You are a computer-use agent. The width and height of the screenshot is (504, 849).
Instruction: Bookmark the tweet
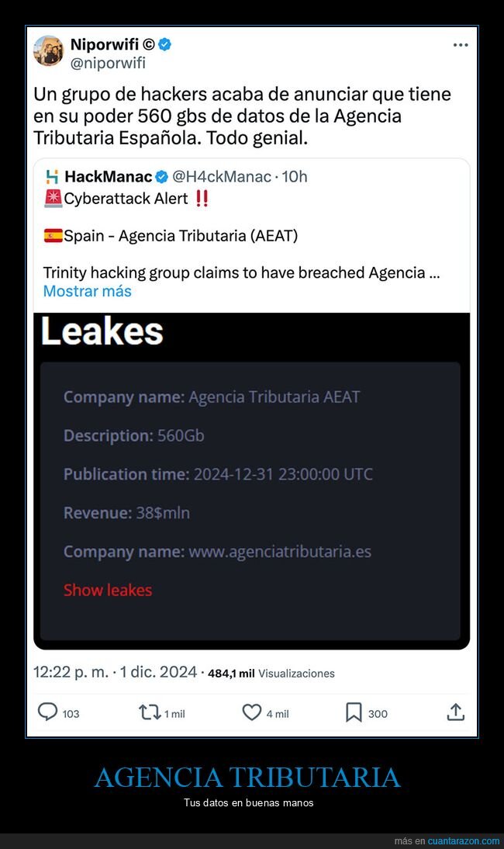[x=353, y=712]
